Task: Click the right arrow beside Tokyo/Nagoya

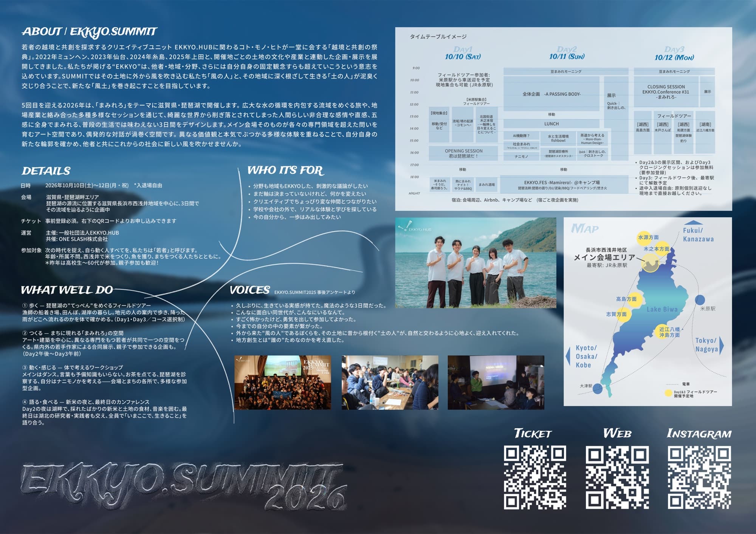Action: pyautogui.click(x=722, y=345)
